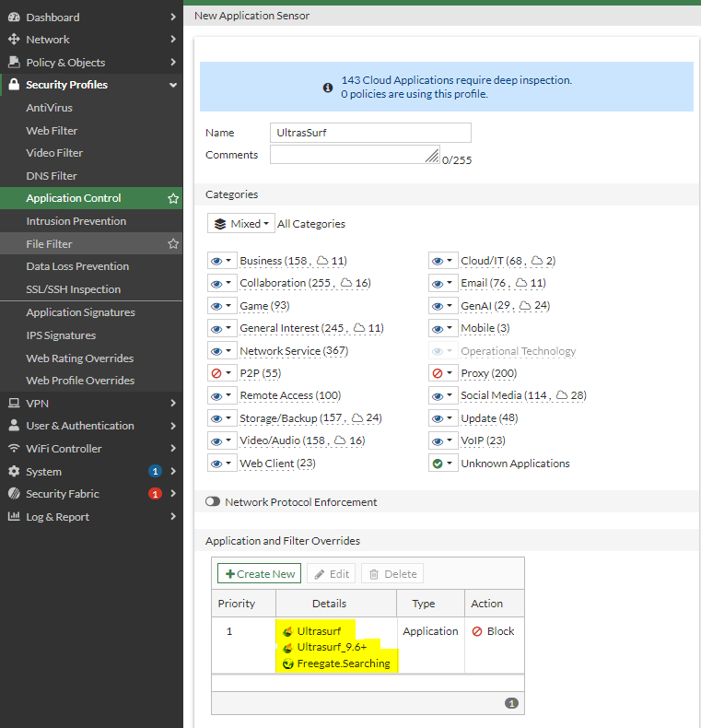The width and height of the screenshot is (701, 728).
Task: Open Application Signatures menu item
Action: 80,312
